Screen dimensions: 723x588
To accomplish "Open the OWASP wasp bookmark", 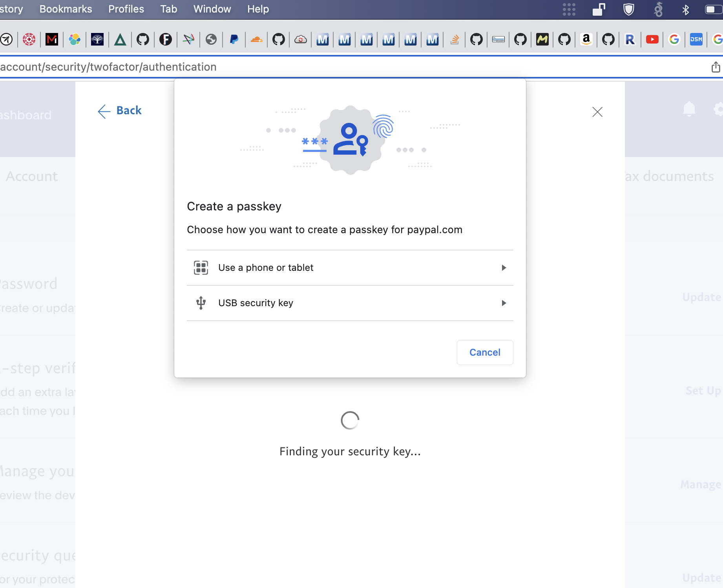I will [6, 39].
